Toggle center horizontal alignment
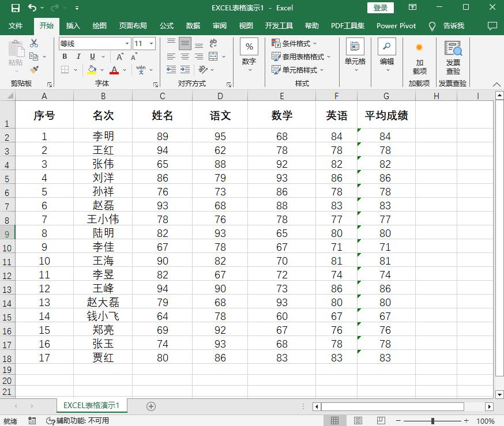Screen dimensions: 504x426 [x=185, y=57]
